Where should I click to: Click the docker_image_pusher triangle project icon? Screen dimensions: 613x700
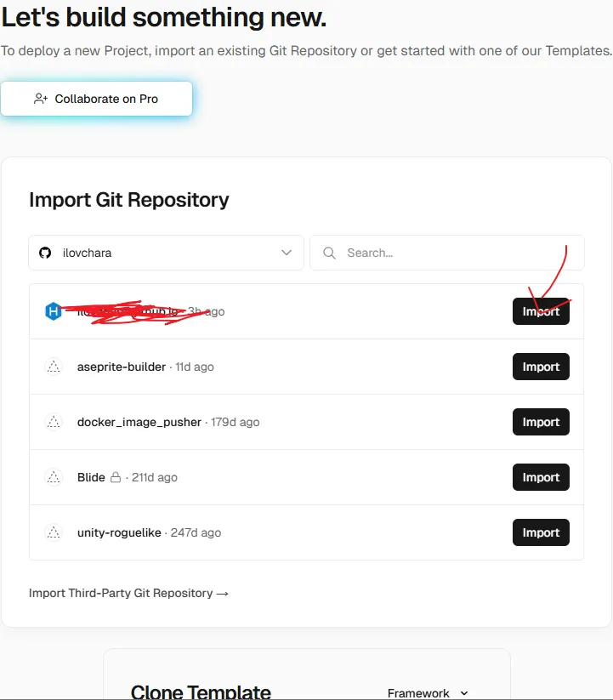click(54, 422)
